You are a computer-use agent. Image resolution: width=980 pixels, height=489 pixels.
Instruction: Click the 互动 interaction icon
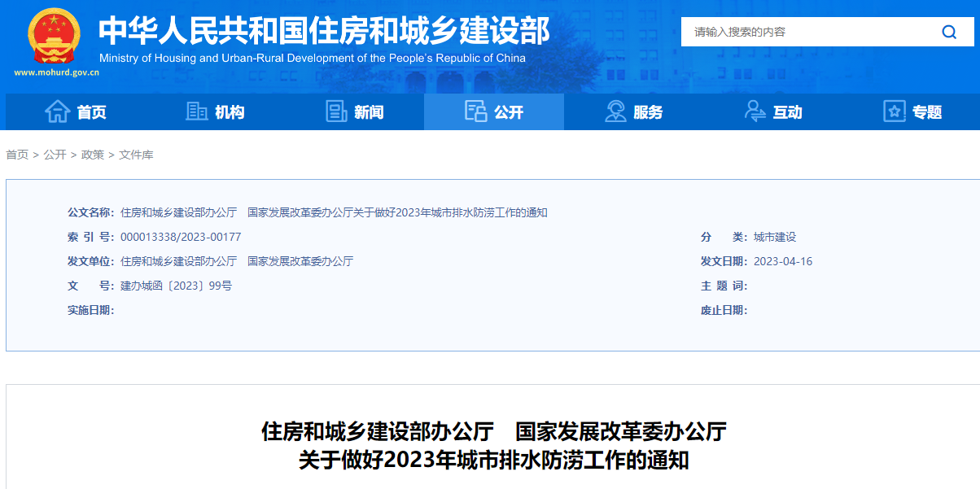point(754,111)
